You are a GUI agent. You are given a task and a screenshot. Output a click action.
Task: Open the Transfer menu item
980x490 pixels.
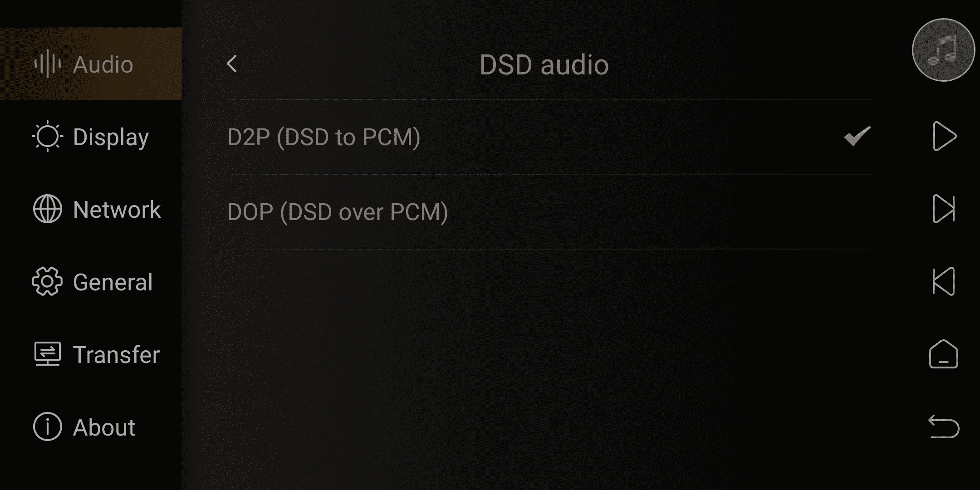click(91, 354)
